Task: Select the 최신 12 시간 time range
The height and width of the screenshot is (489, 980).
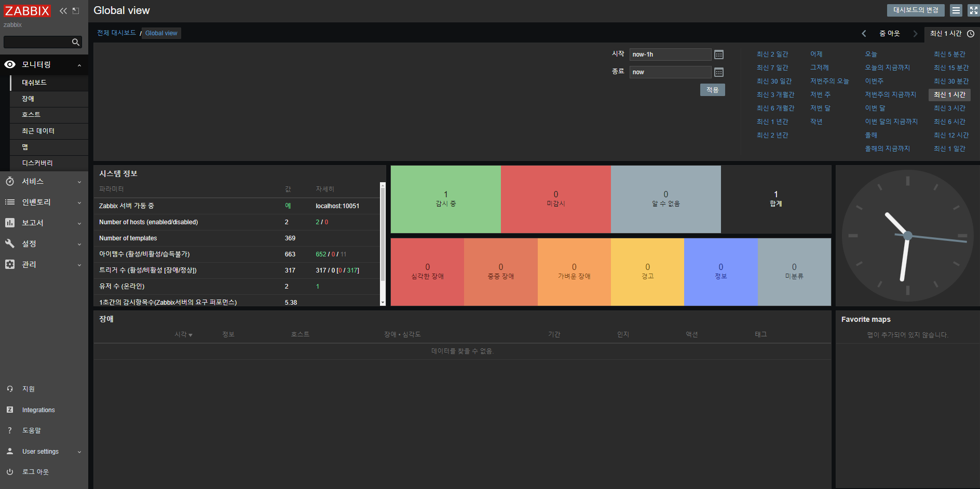Action: pyautogui.click(x=951, y=135)
